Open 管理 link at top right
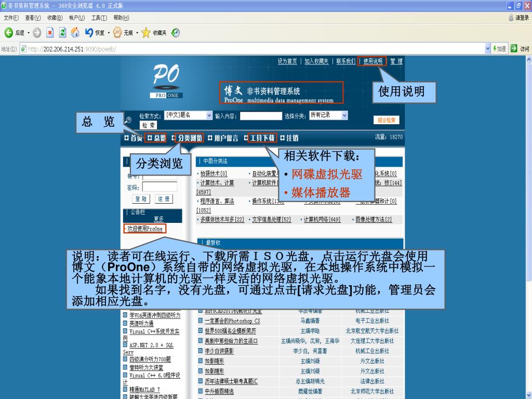The height and width of the screenshot is (399, 532). point(396,61)
